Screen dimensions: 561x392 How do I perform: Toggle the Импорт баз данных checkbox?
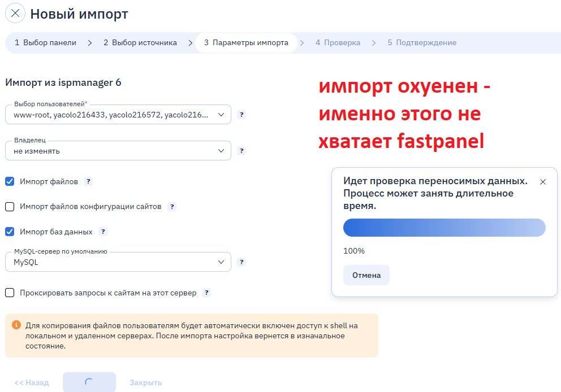pos(10,232)
